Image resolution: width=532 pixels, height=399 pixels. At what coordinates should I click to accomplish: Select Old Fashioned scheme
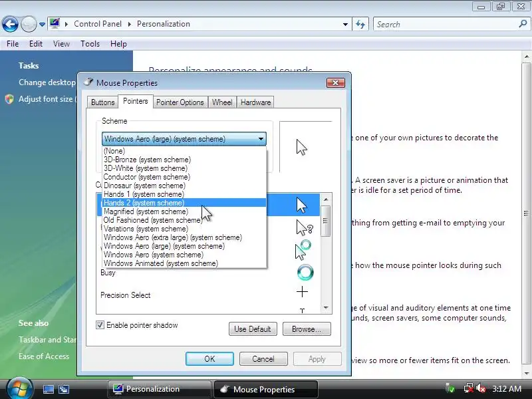point(184,220)
